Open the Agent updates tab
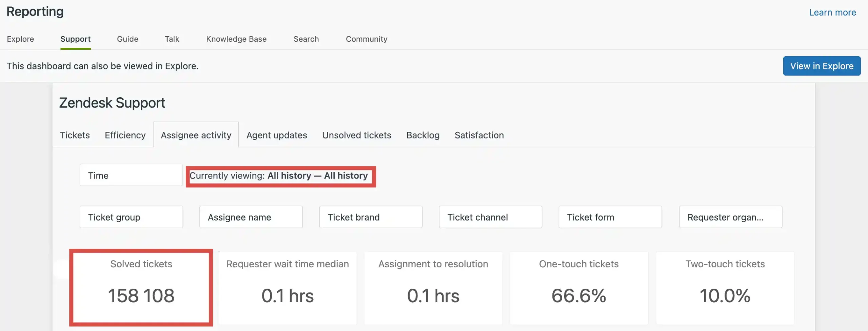The image size is (868, 331). [x=277, y=135]
